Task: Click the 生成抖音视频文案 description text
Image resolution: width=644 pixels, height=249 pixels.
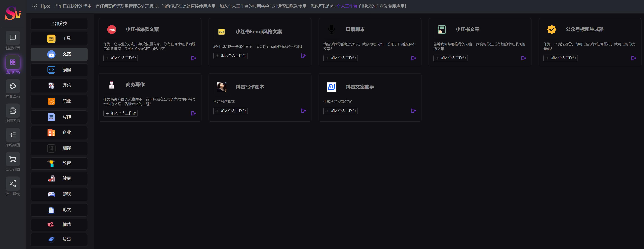Action: tap(337, 102)
